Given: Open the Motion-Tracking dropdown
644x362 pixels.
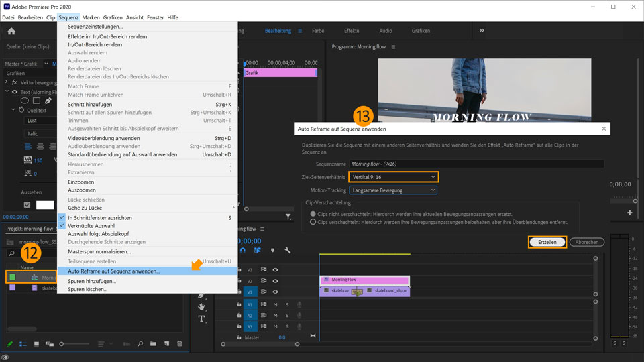Looking at the screenshot, I should click(x=393, y=190).
